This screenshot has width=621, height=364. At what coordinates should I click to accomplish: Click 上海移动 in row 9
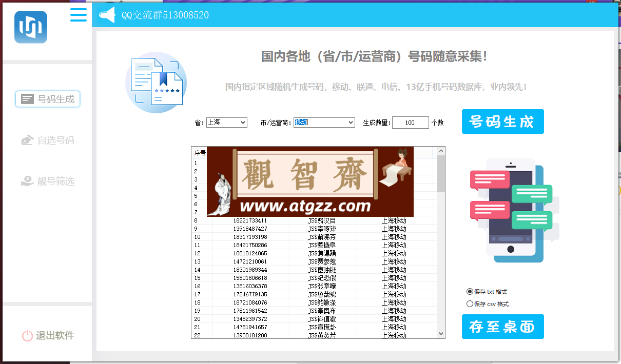pos(394,229)
